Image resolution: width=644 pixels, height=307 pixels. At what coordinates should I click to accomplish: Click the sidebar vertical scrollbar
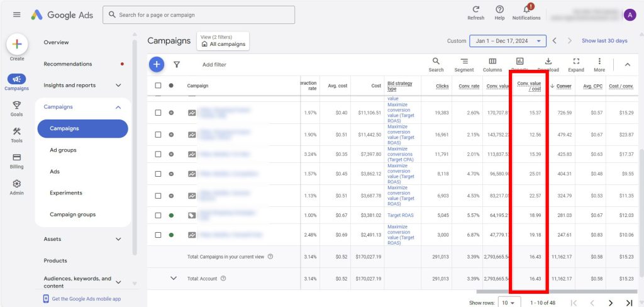pos(135,148)
